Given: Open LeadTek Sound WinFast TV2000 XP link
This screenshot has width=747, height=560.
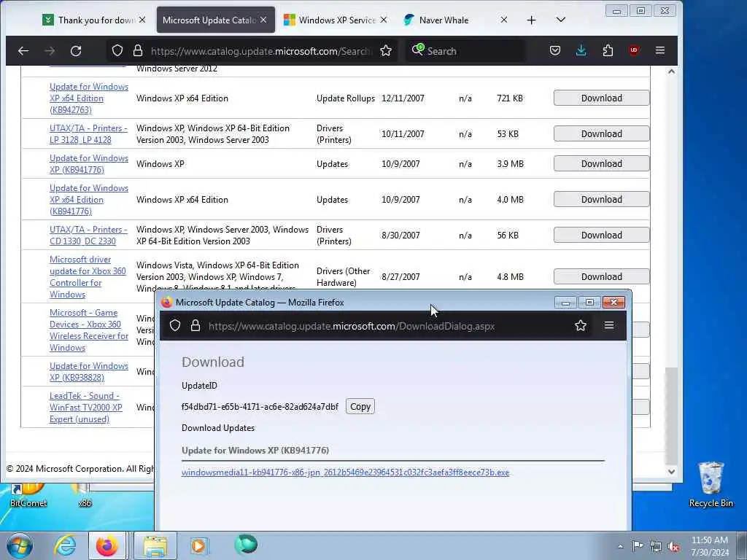Looking at the screenshot, I should tap(86, 408).
